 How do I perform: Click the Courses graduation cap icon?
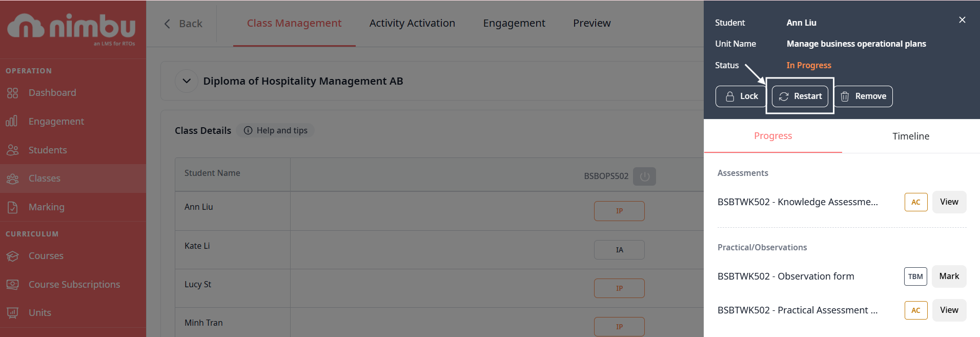(12, 256)
